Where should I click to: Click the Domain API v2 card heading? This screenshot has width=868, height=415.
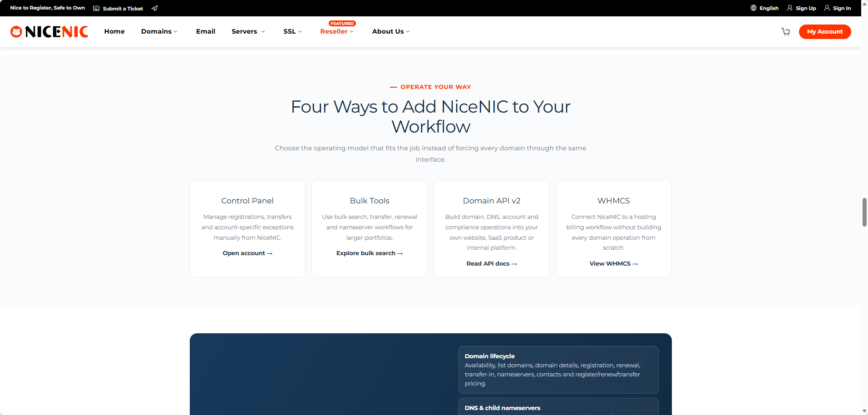(x=492, y=201)
